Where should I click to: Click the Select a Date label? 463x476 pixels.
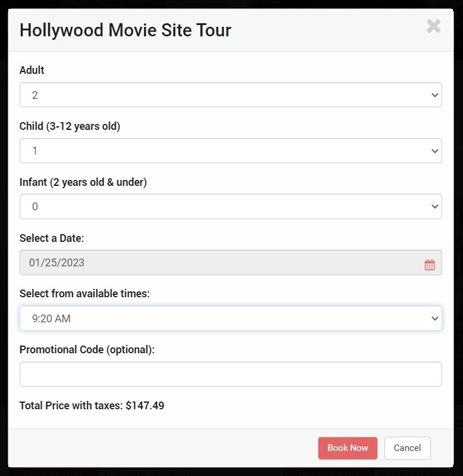(52, 238)
